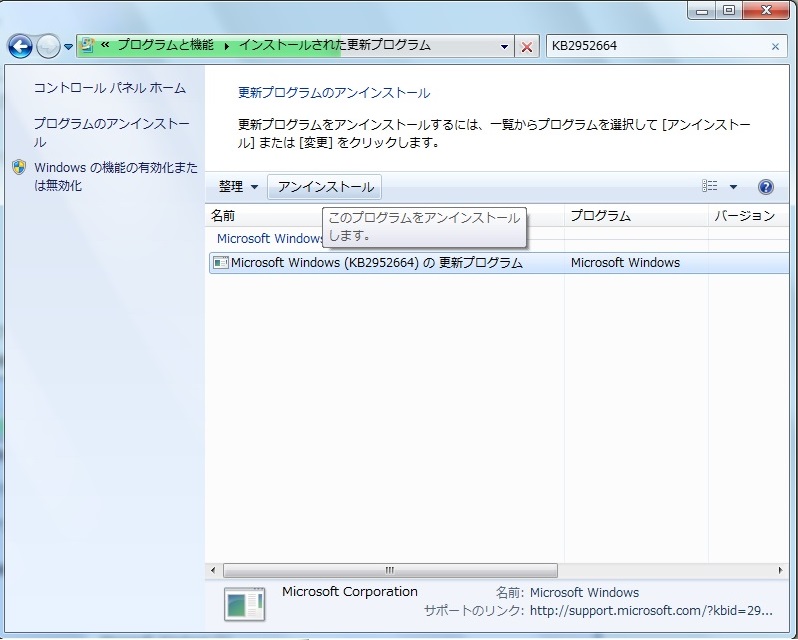Image resolution: width=798 pixels, height=640 pixels.
Task: Sort by the バージョン column header
Action: coord(749,216)
